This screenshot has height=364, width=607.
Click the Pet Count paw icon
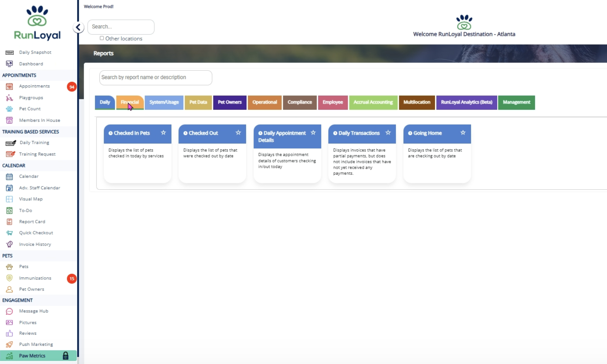(x=9, y=109)
